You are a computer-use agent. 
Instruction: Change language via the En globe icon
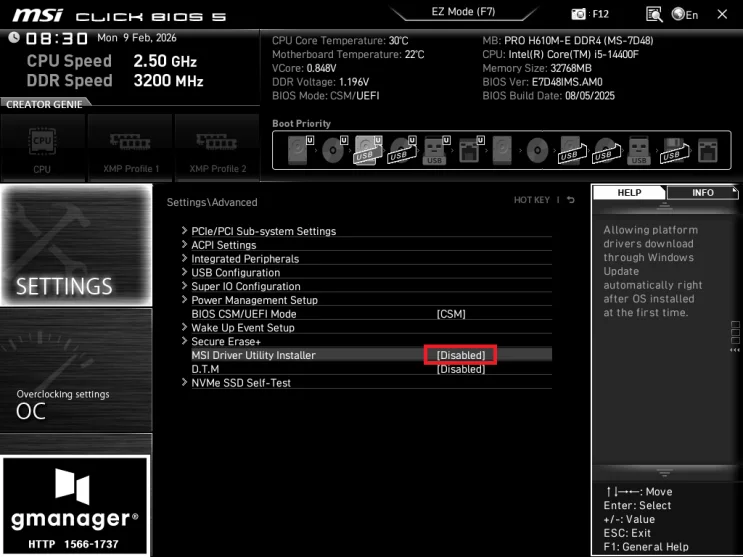pyautogui.click(x=685, y=15)
